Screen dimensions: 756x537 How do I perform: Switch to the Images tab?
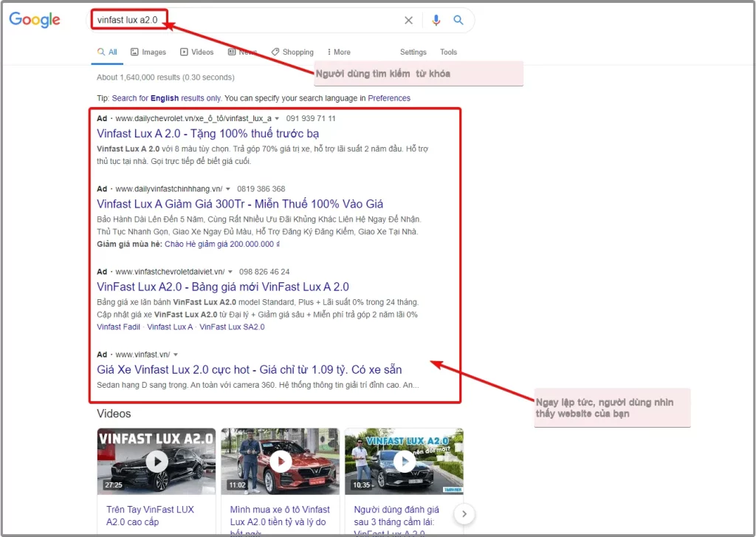(148, 52)
